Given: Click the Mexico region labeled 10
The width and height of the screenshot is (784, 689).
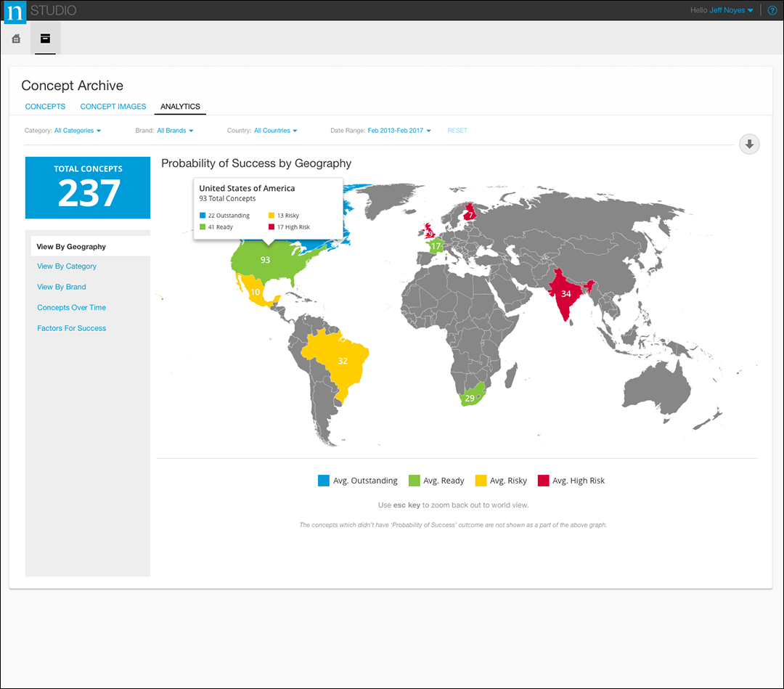Looking at the screenshot, I should click(x=255, y=292).
